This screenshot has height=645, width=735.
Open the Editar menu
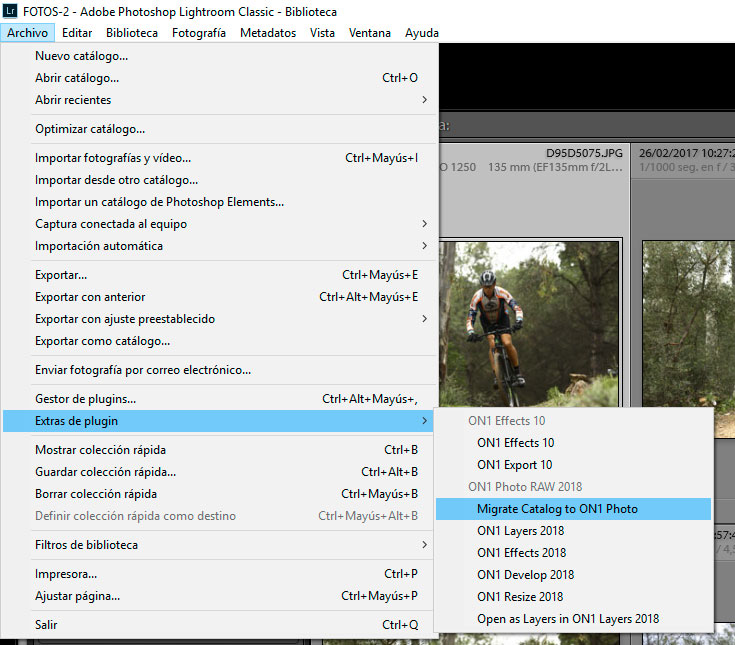coord(77,33)
